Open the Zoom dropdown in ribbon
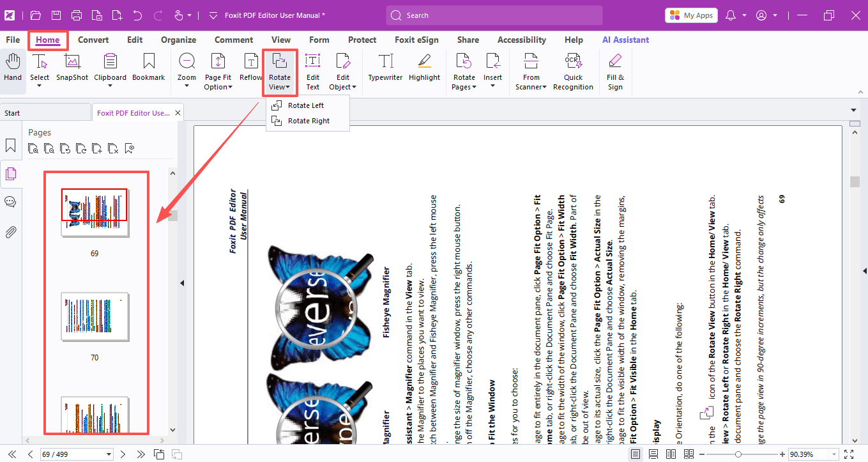The height and width of the screenshot is (462, 868). pos(187,86)
